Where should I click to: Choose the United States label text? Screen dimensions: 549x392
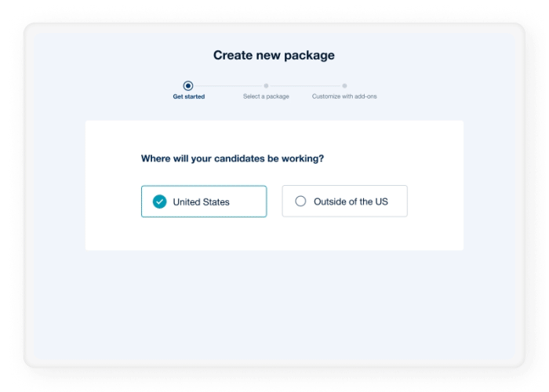(202, 202)
